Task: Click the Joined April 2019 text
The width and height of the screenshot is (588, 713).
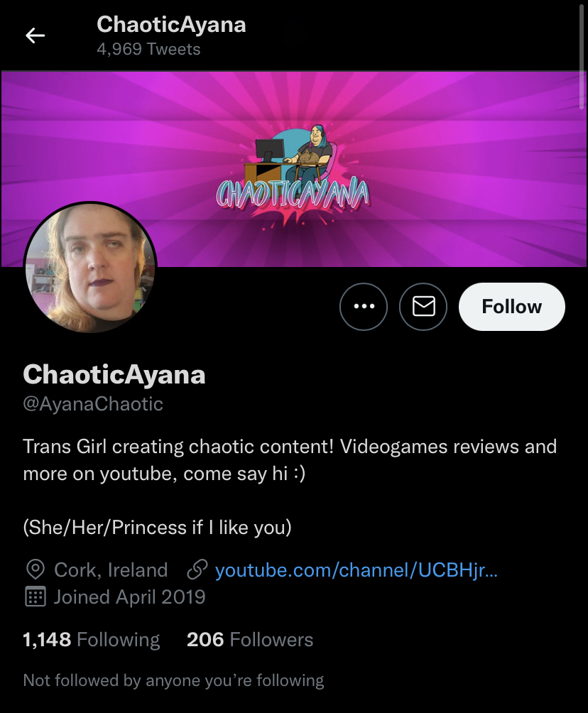Action: (x=130, y=597)
